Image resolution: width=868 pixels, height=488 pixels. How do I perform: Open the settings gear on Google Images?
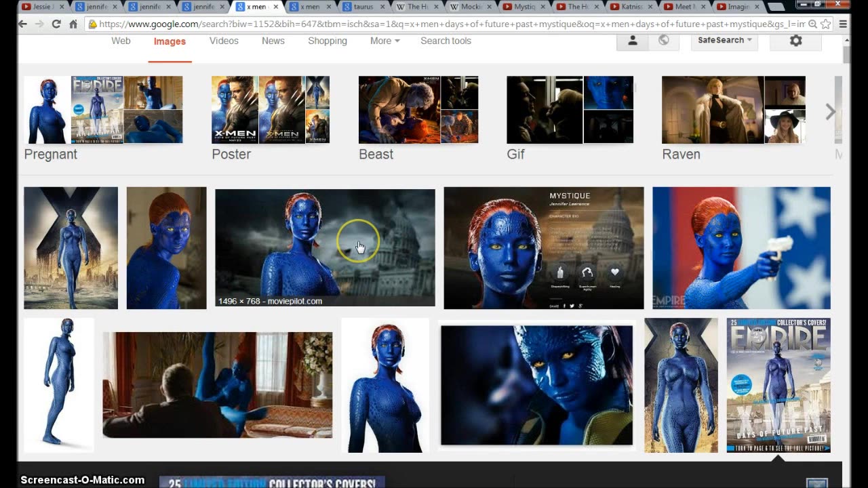[796, 41]
